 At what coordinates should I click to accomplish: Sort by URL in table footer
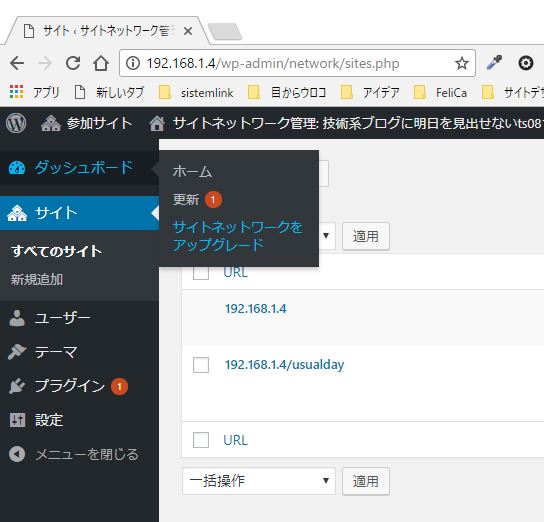[x=236, y=440]
